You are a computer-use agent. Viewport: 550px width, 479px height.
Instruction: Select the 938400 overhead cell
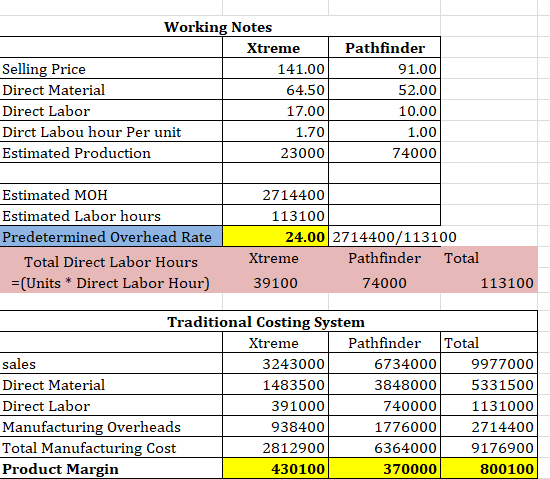[x=275, y=427]
